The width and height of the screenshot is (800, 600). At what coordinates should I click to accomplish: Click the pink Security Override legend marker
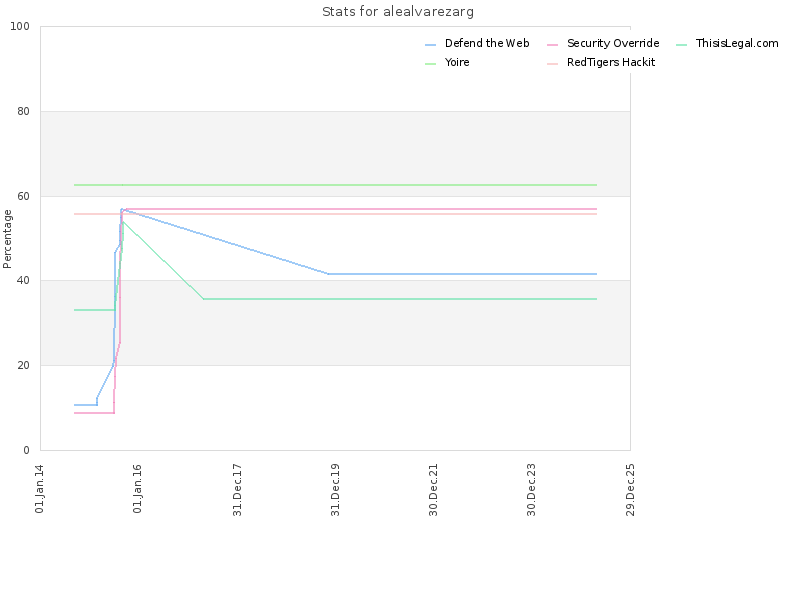coord(552,44)
